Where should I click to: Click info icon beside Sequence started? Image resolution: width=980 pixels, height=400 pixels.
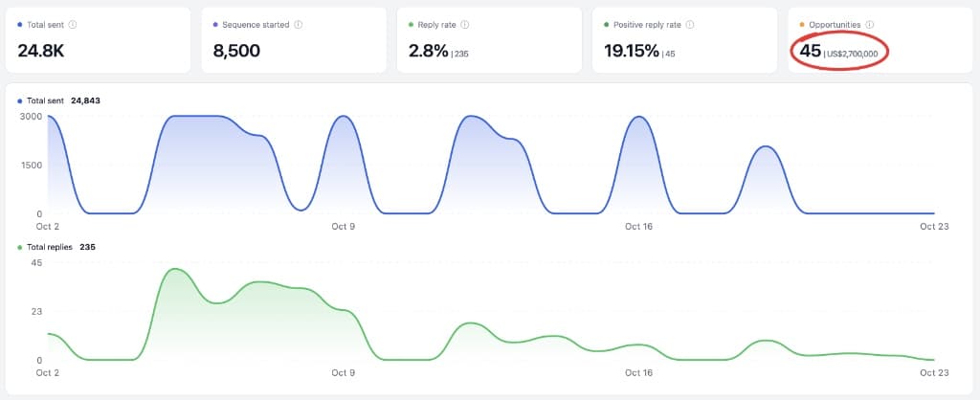(299, 25)
